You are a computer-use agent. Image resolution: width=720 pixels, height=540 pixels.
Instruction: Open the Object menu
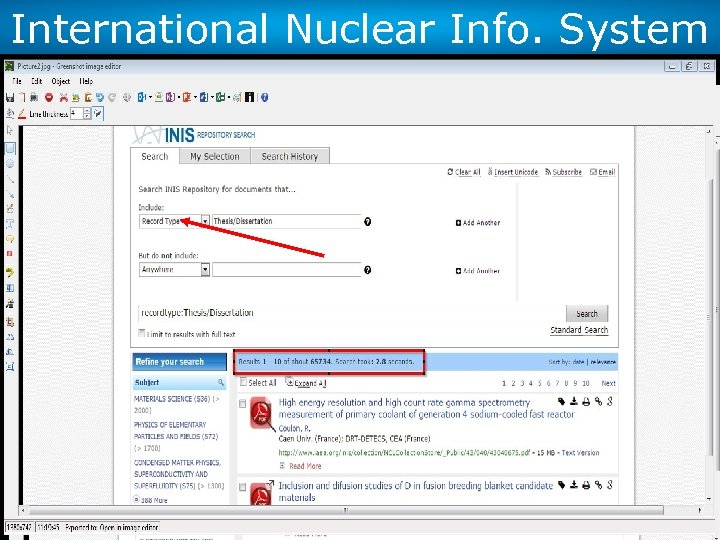(x=61, y=81)
